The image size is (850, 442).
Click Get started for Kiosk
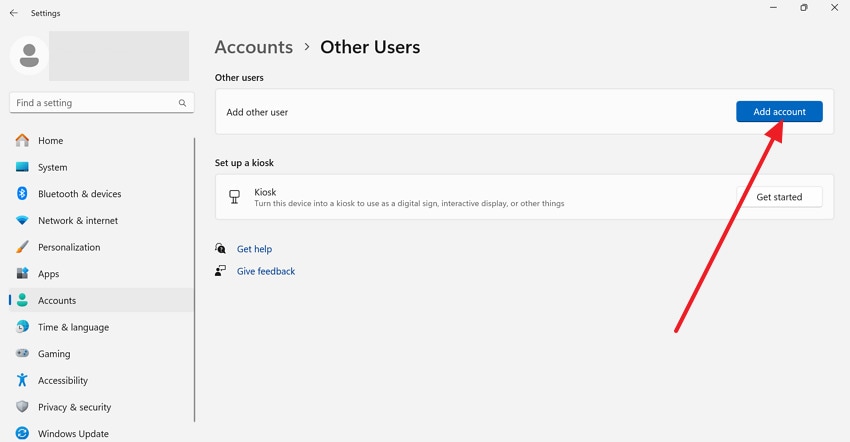coord(779,197)
